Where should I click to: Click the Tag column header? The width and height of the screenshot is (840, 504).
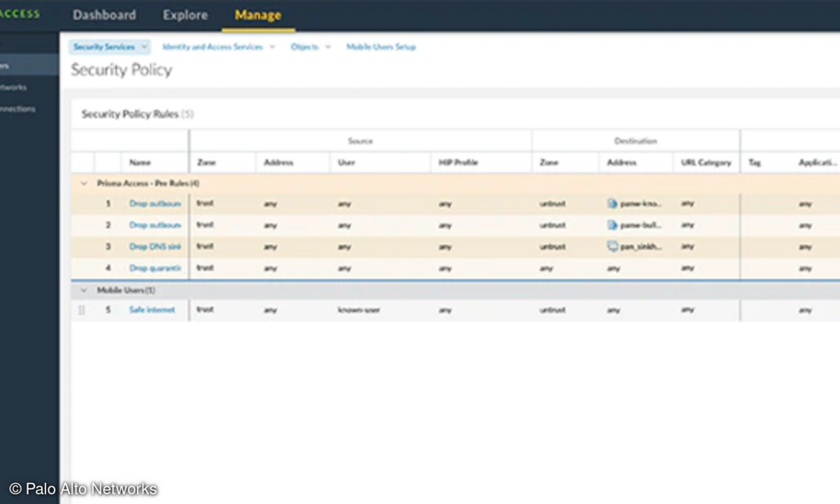pos(755,162)
